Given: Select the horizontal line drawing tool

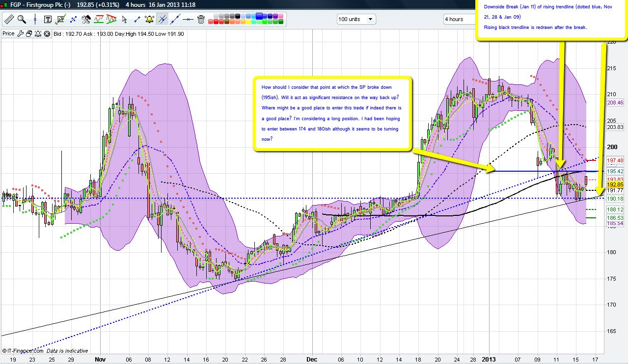Looking at the screenshot, I should (x=188, y=20).
